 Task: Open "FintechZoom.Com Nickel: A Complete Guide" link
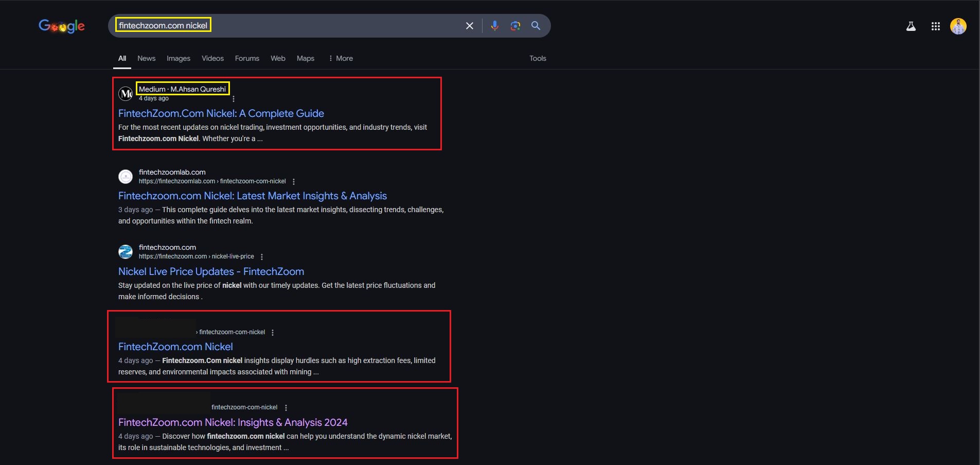pos(221,113)
